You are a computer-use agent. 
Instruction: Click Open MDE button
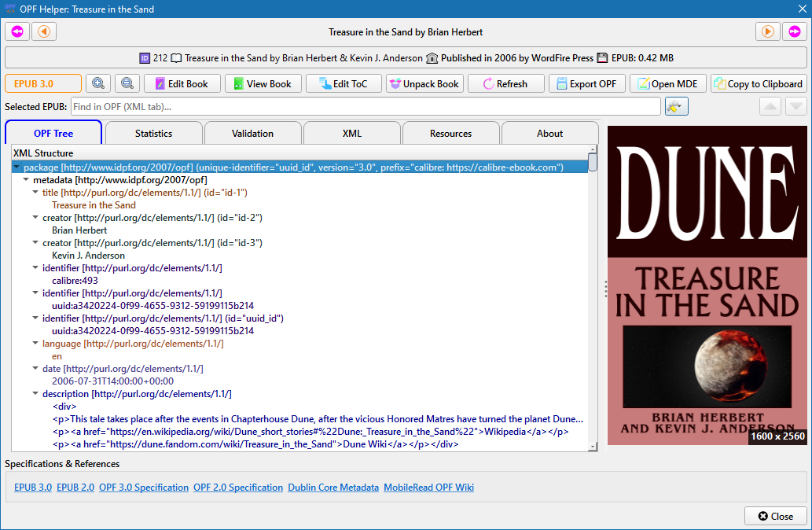click(x=667, y=83)
